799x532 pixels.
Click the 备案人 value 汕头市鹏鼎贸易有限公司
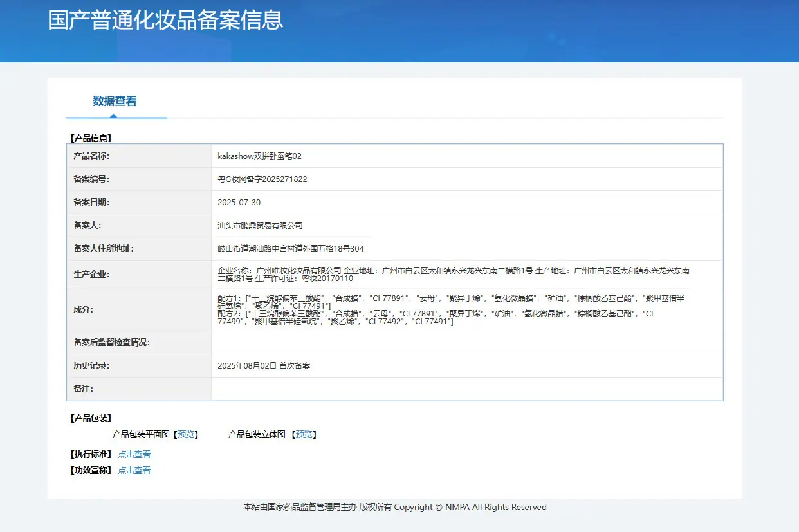pos(260,226)
